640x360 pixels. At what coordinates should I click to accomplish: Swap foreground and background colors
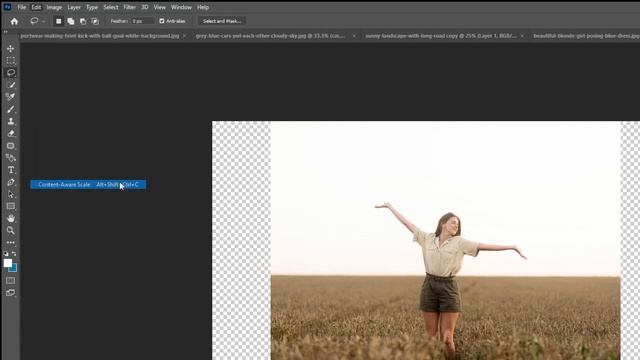click(14, 253)
